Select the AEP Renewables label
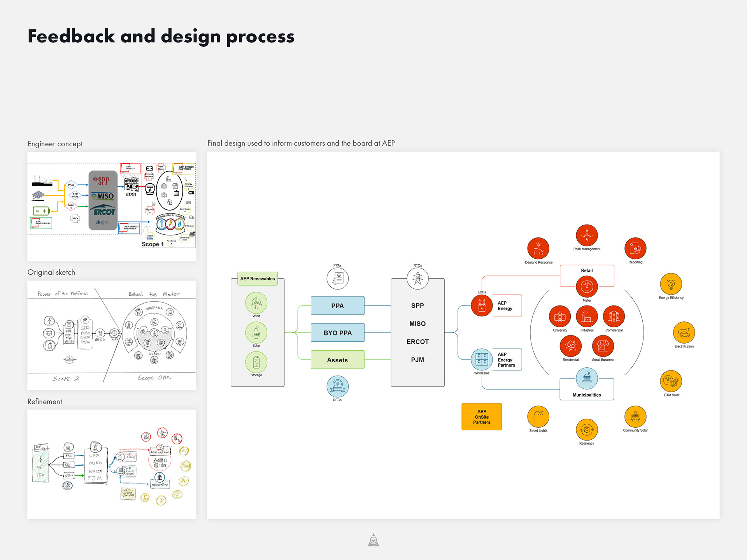 (x=257, y=279)
